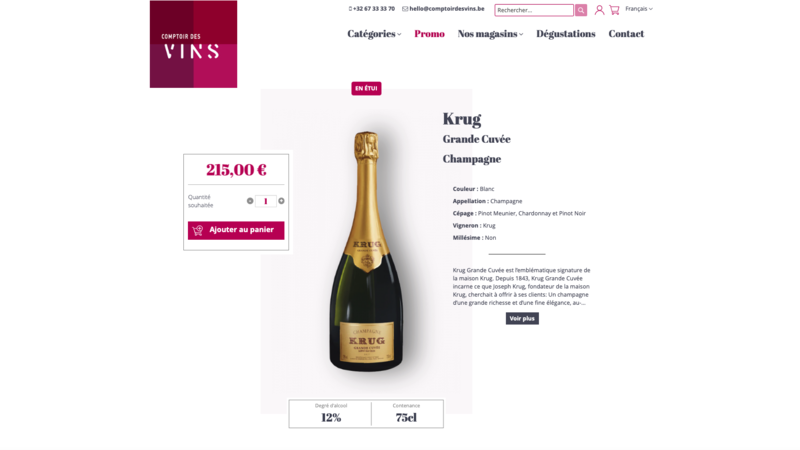Open the Promo menu item
Image resolution: width=800 pixels, height=450 pixels.
[x=429, y=34]
